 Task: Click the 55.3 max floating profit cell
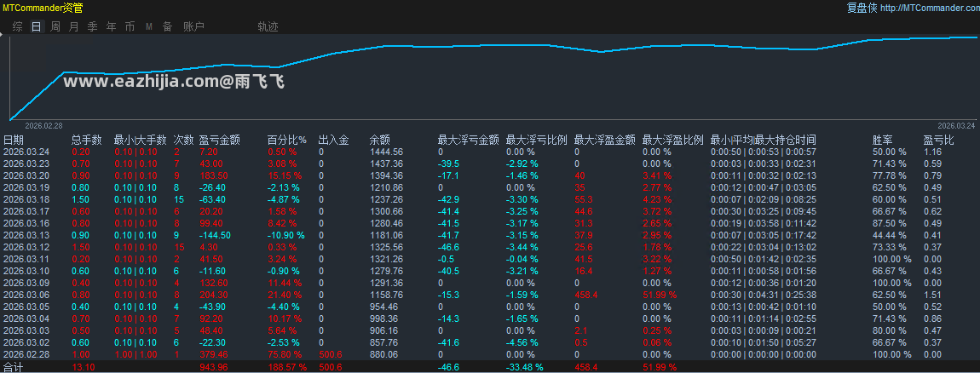tap(583, 198)
